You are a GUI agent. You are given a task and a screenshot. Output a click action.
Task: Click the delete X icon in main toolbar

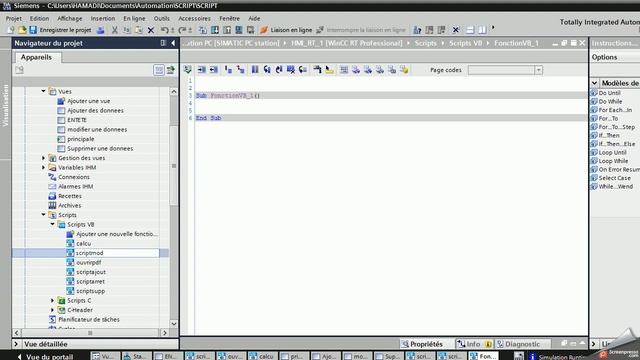(151, 30)
